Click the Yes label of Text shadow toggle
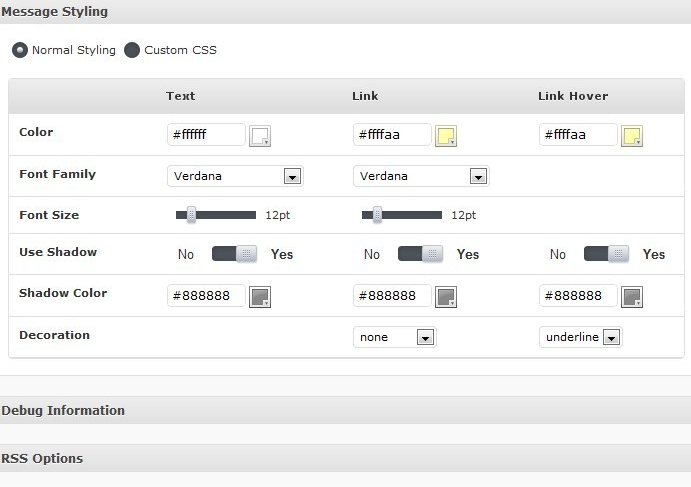 (x=282, y=254)
